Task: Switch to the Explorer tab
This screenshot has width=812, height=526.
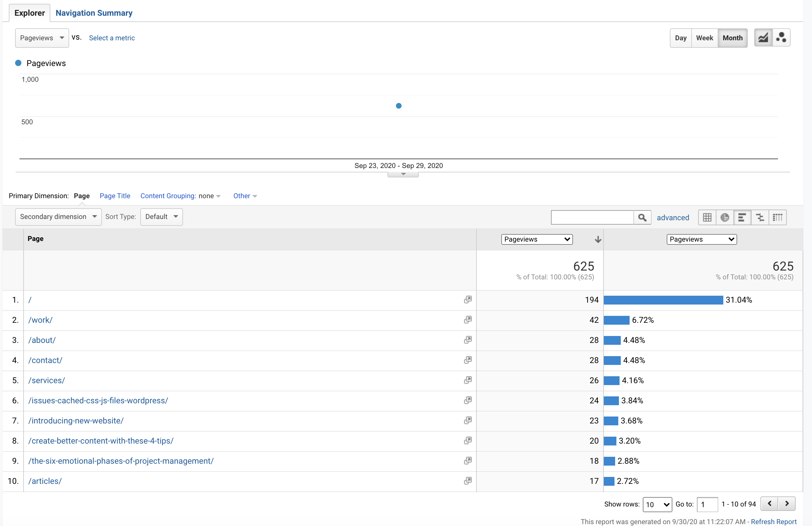Action: (x=30, y=13)
